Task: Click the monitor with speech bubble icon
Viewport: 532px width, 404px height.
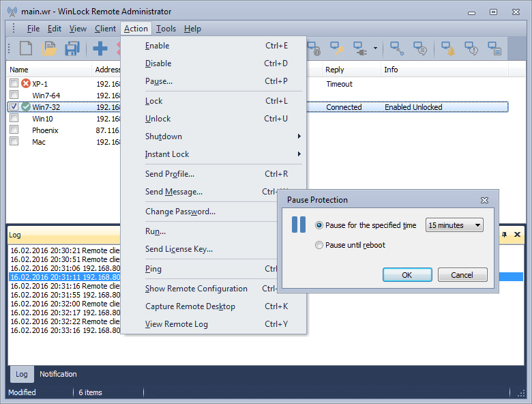Action: click(420, 48)
